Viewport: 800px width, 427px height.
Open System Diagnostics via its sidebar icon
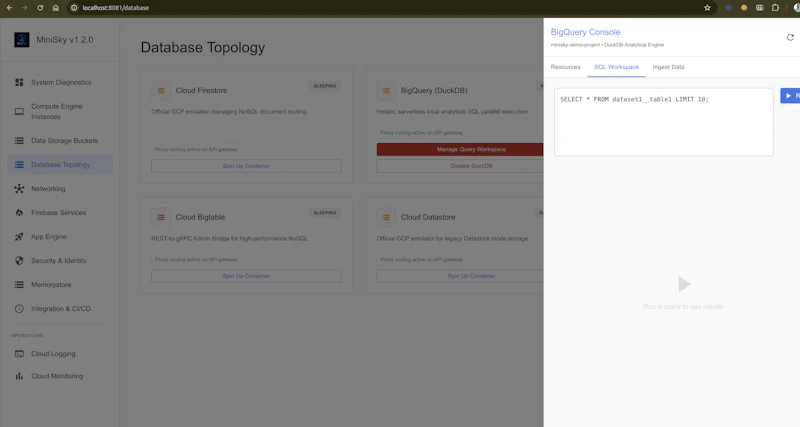tap(19, 82)
